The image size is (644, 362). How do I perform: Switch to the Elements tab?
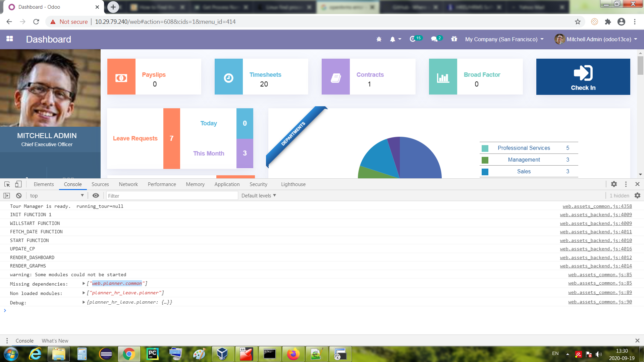(x=44, y=184)
